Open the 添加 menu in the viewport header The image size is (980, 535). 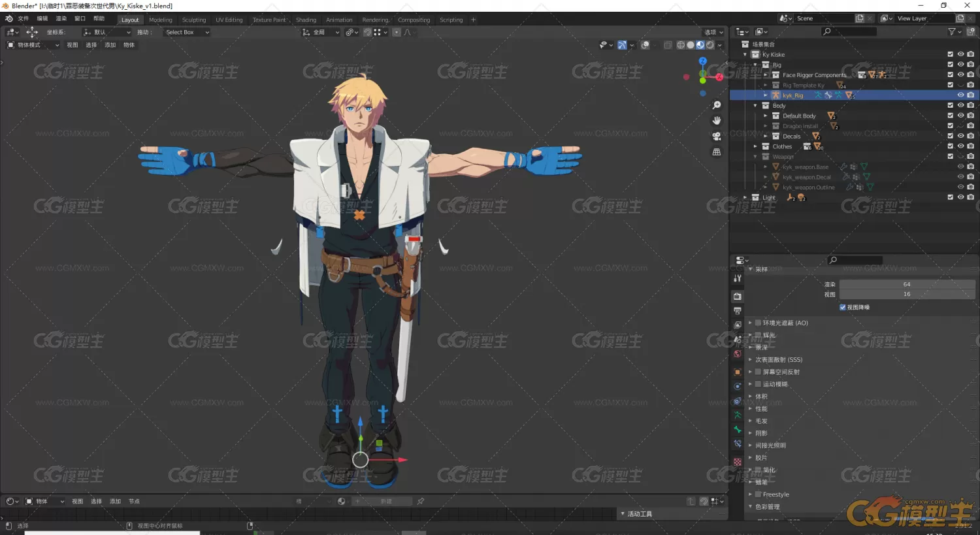click(x=110, y=45)
